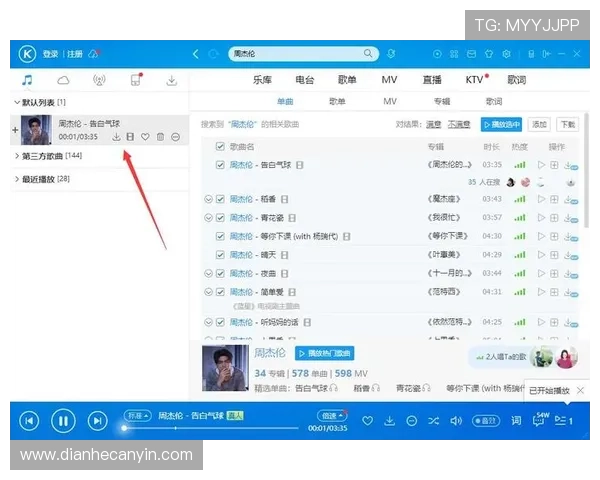Expand versions arrow for 简单爱
The height and width of the screenshot is (480, 600).
pyautogui.click(x=208, y=292)
